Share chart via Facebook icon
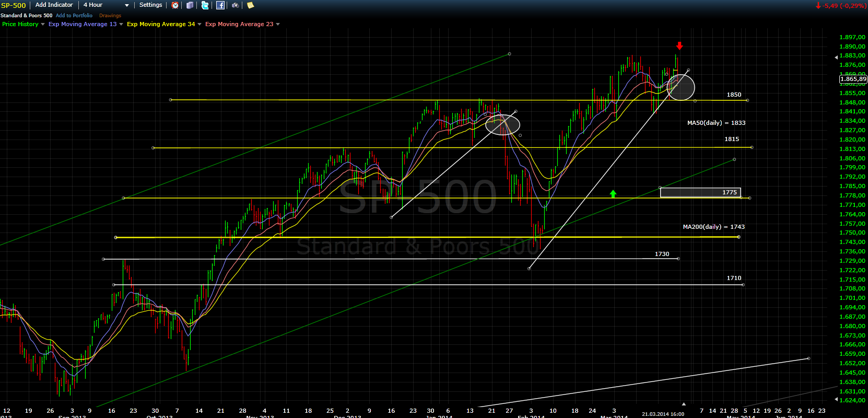 [x=220, y=5]
